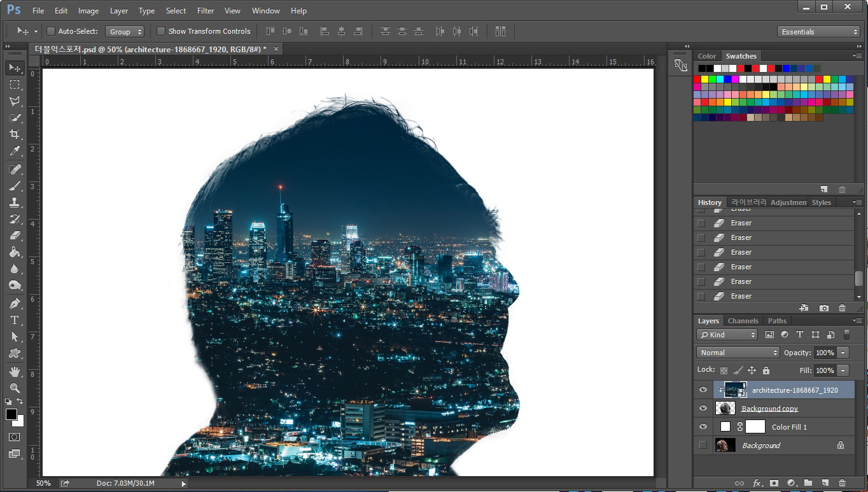Click Add layer mask icon

coord(774,483)
